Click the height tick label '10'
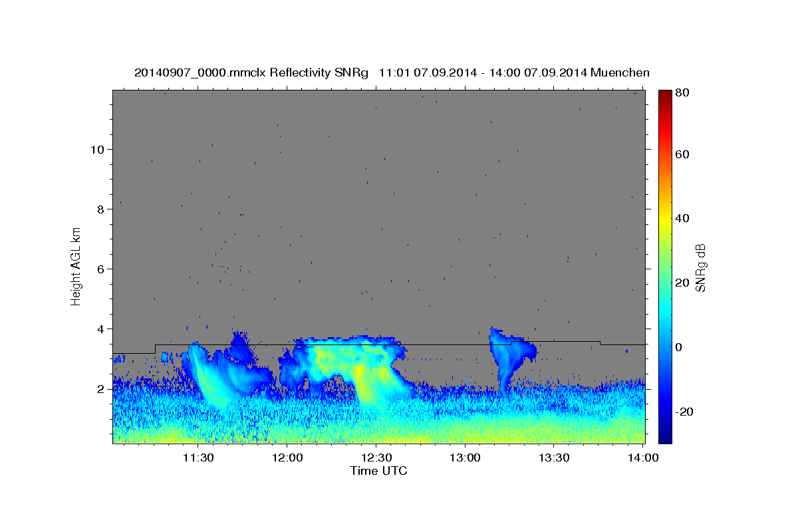The width and height of the screenshot is (798, 532). point(98,149)
